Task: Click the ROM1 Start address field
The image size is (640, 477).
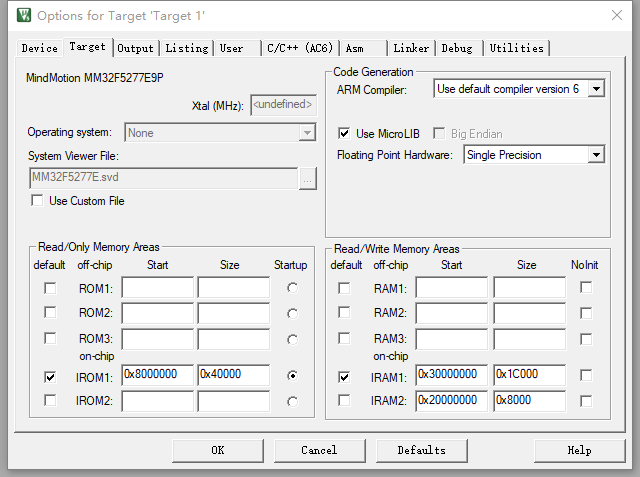Action: (x=158, y=288)
